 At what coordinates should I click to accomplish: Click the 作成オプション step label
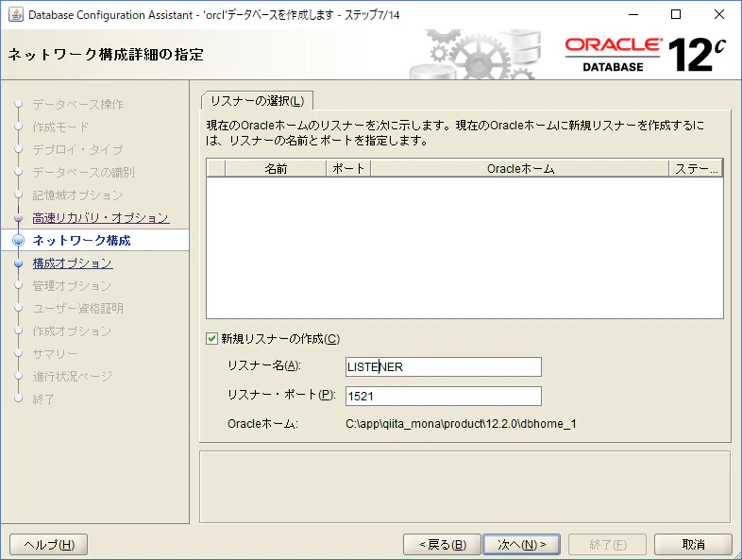(72, 331)
